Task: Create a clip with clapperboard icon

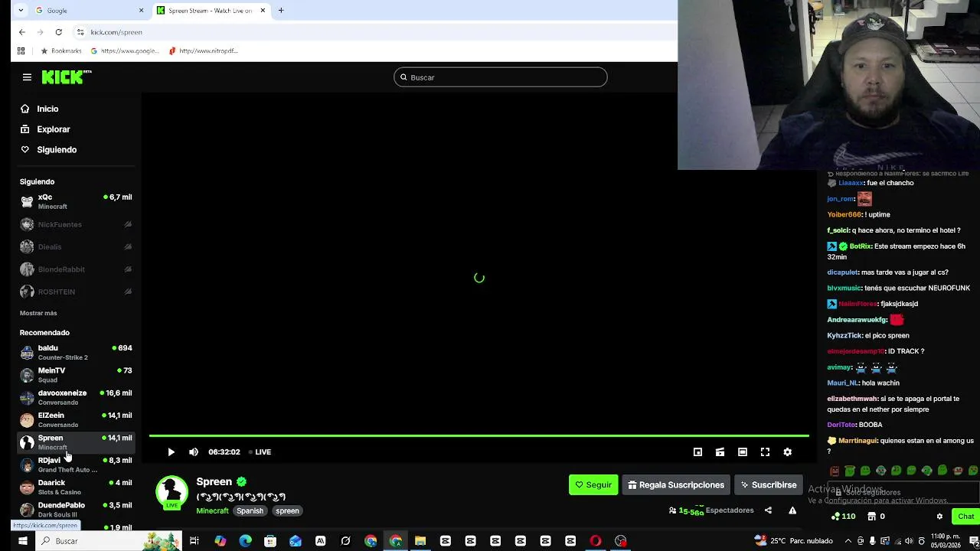Action: point(720,452)
